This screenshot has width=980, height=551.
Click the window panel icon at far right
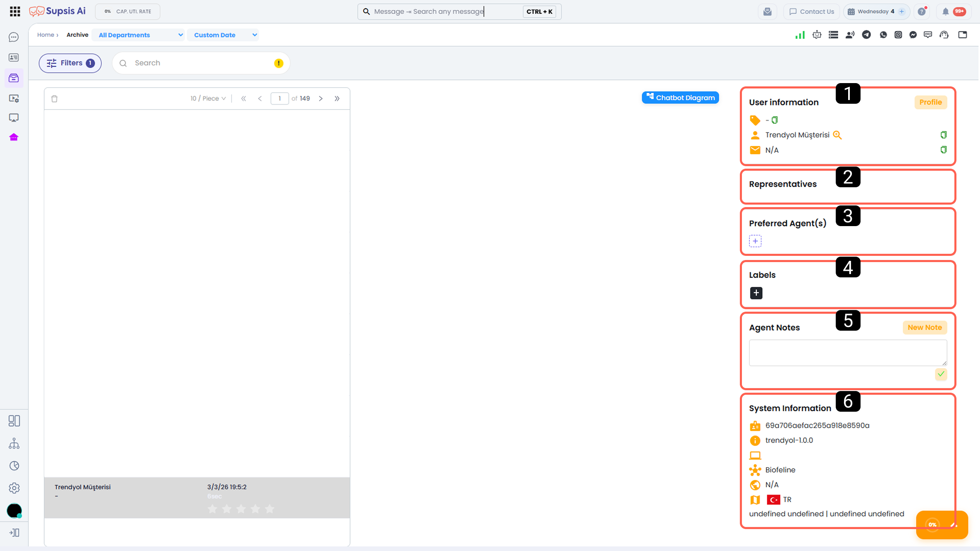coord(963,35)
